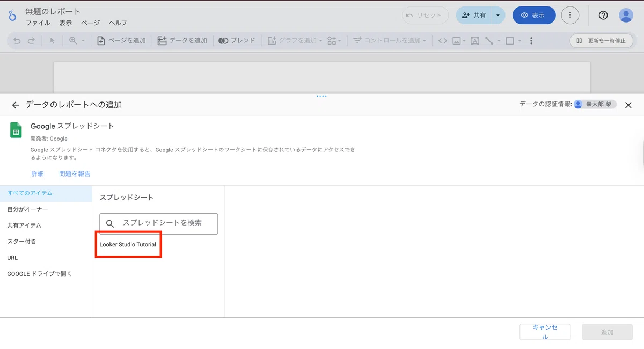Click the toolbar three-dot overflow icon
This screenshot has width=644, height=349.
[531, 41]
